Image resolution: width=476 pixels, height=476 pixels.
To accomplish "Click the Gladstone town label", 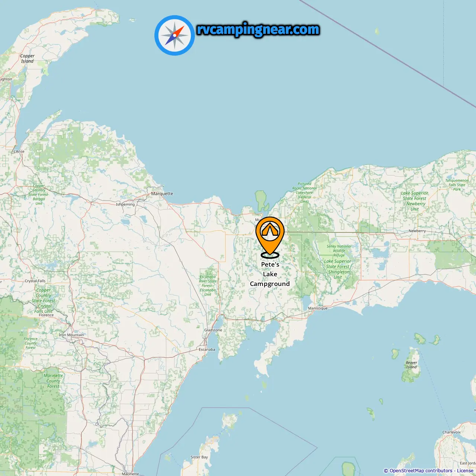I will (x=213, y=330).
